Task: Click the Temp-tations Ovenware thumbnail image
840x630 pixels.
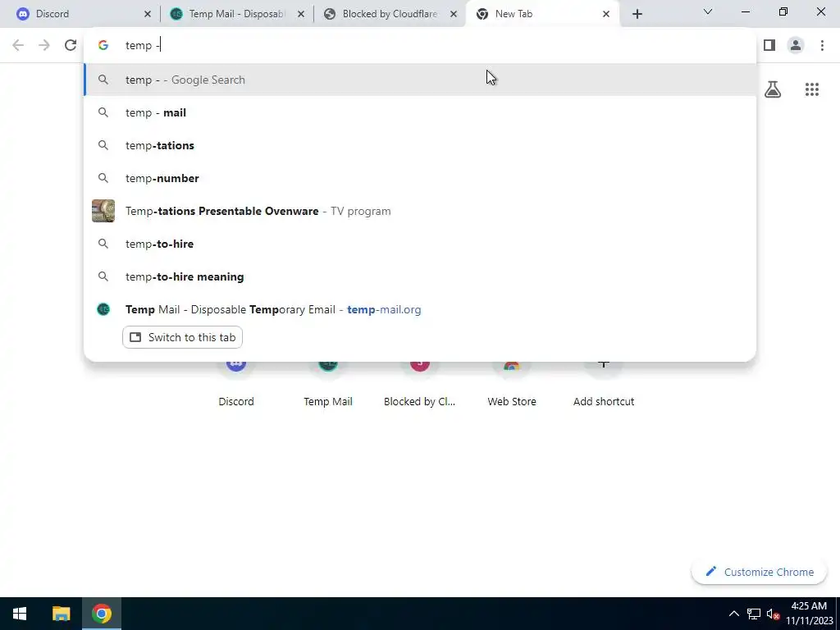Action: pos(103,211)
